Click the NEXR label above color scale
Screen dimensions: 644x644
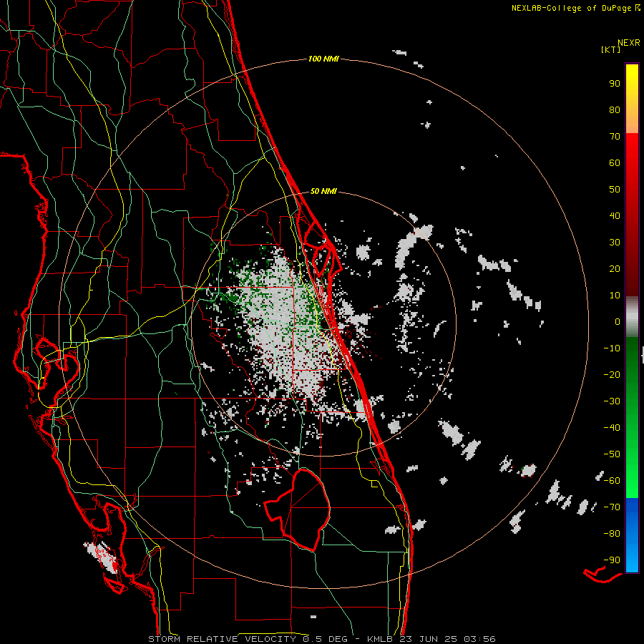point(629,43)
